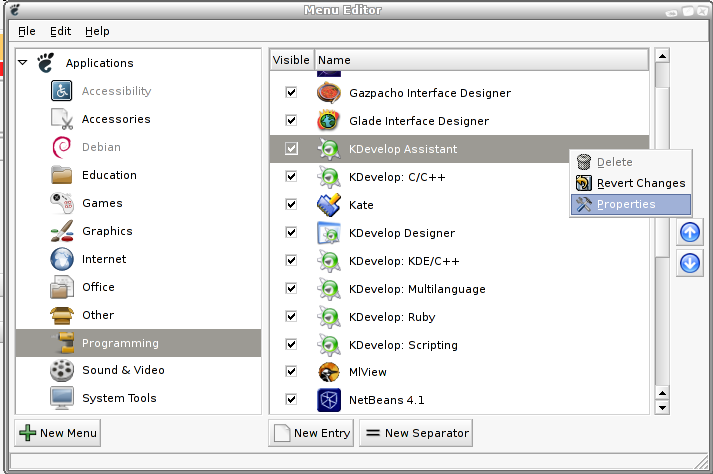This screenshot has height=474, width=713.
Task: Click the Accessories scissors icon
Action: pyautogui.click(x=61, y=119)
